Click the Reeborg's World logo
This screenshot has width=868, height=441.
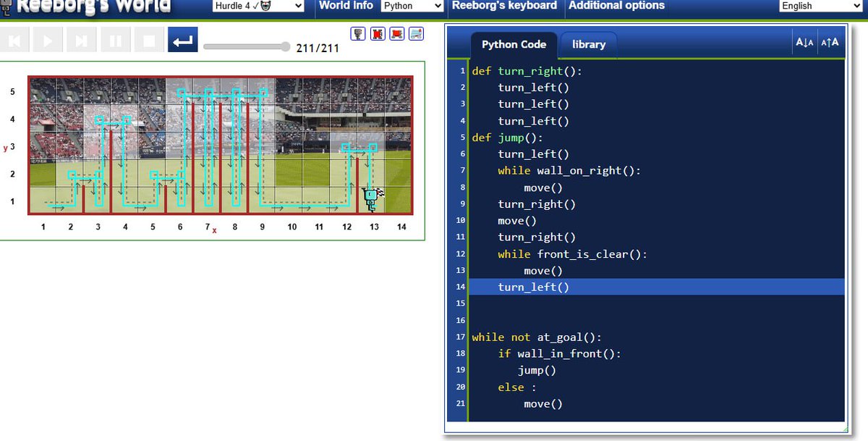pos(87,7)
